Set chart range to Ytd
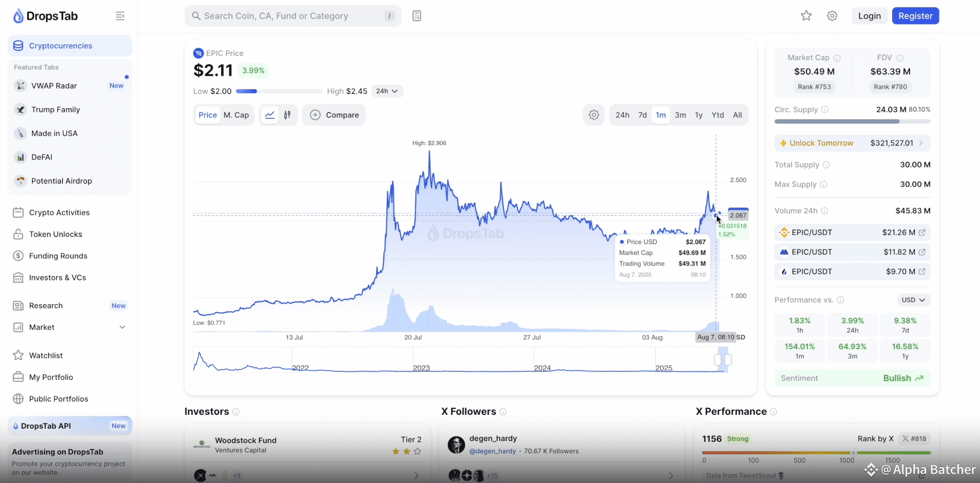The width and height of the screenshot is (980, 483). 718,115
